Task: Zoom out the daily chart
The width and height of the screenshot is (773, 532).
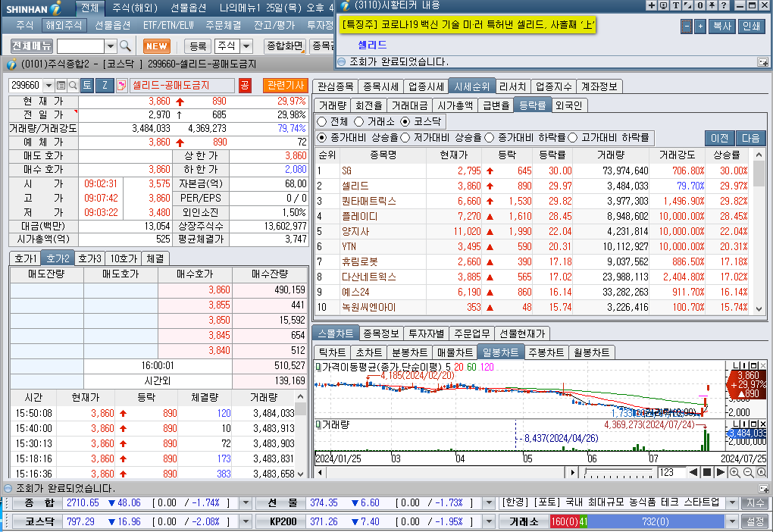Action: [748, 472]
